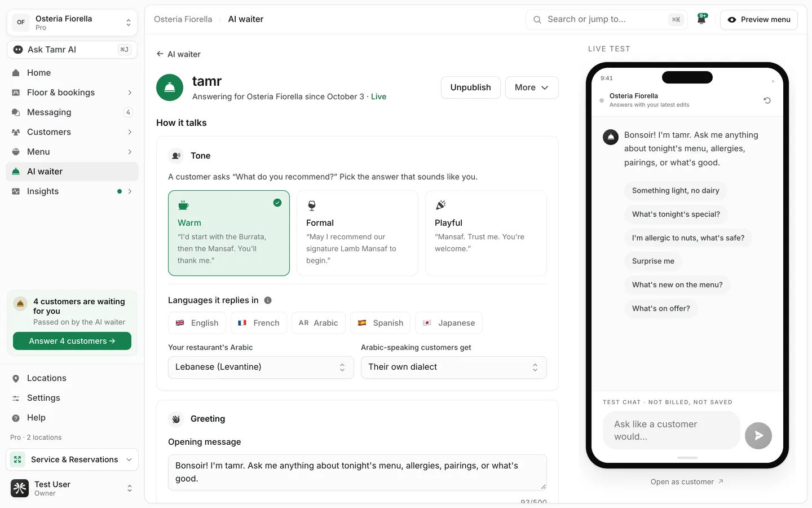Click the Unpublish button
812x508 pixels.
click(x=471, y=87)
